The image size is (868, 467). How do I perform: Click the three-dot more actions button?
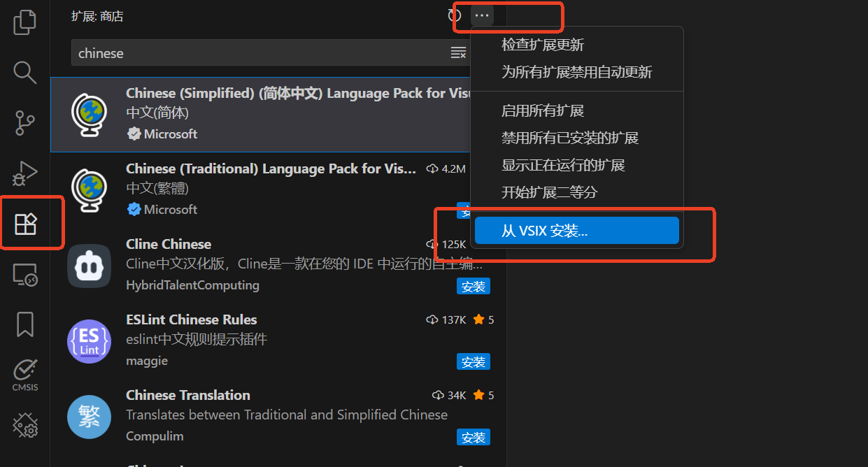[482, 15]
